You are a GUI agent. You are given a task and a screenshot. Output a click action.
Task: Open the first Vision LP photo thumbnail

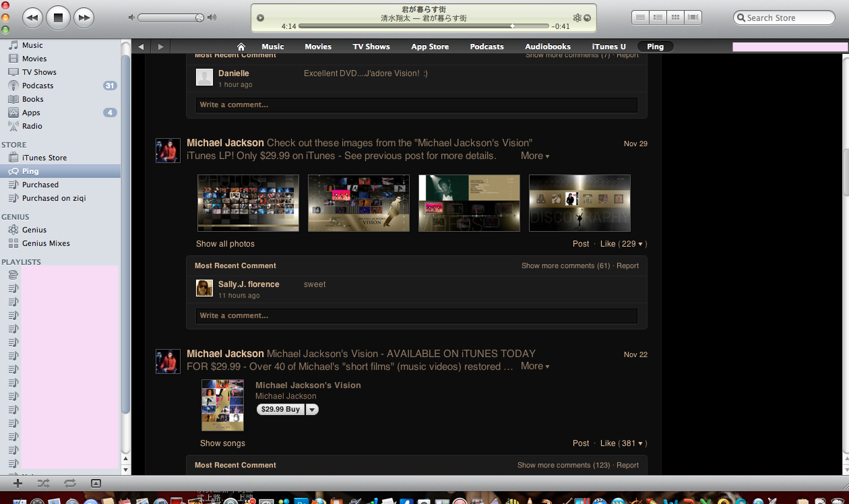tap(248, 203)
